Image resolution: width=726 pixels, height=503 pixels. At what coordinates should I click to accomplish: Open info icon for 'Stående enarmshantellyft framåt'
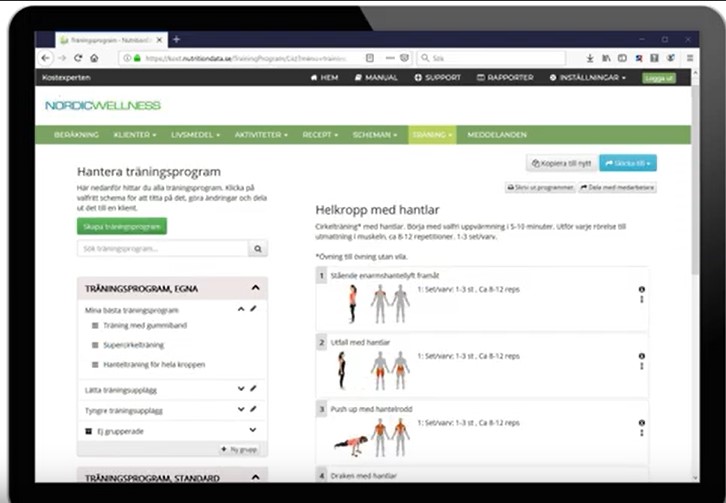coord(641,290)
